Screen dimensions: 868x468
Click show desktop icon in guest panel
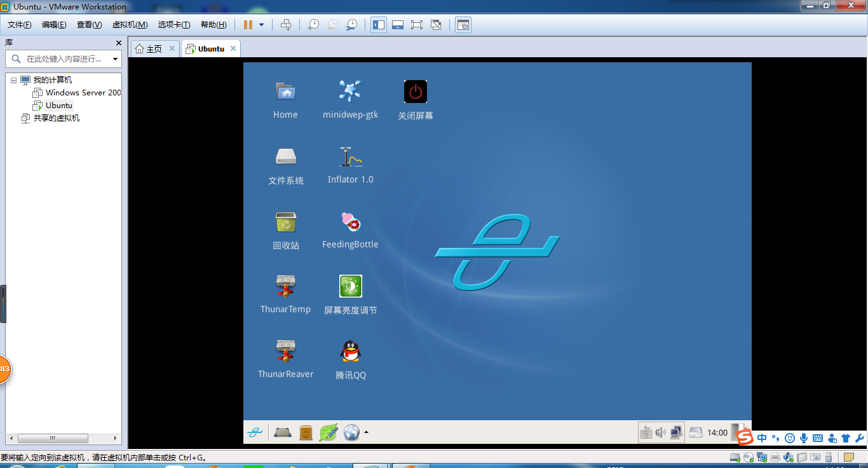point(283,433)
